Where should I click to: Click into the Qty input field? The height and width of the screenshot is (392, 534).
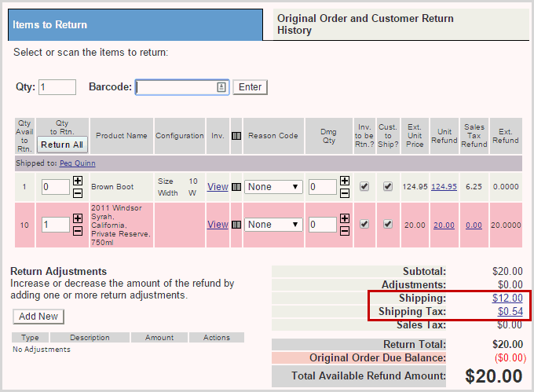point(57,87)
